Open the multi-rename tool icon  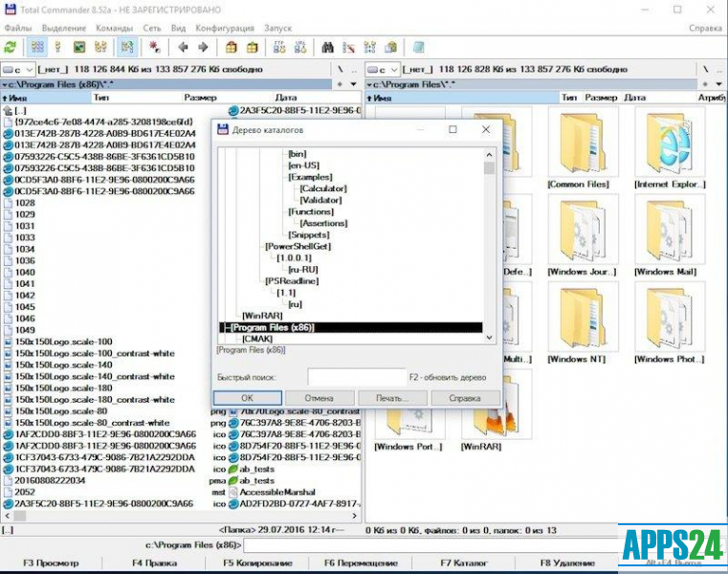(x=348, y=47)
